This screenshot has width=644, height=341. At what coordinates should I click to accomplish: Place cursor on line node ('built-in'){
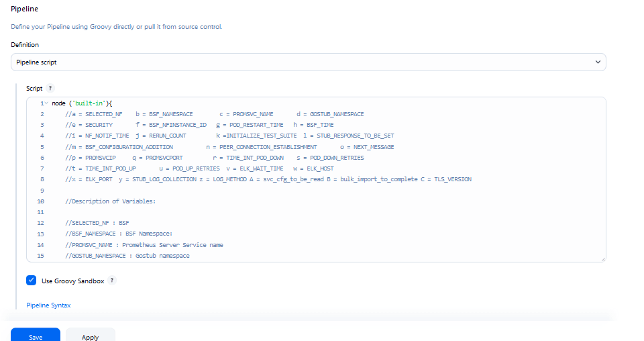82,103
